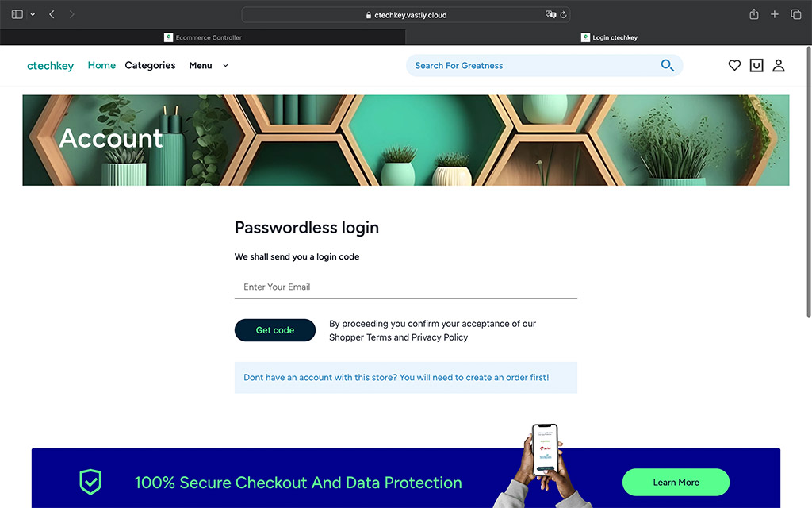This screenshot has width=812, height=508.
Task: Click the Learn More button
Action: coord(676,482)
